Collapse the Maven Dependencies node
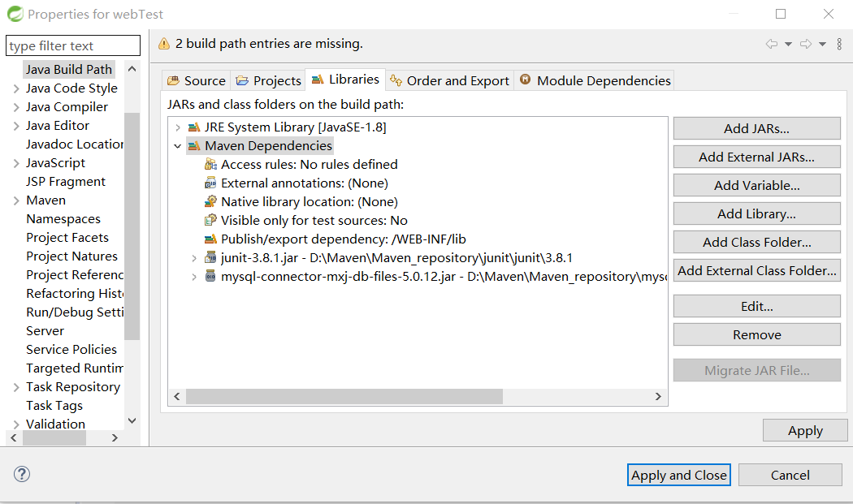The width and height of the screenshot is (853, 504). [177, 146]
